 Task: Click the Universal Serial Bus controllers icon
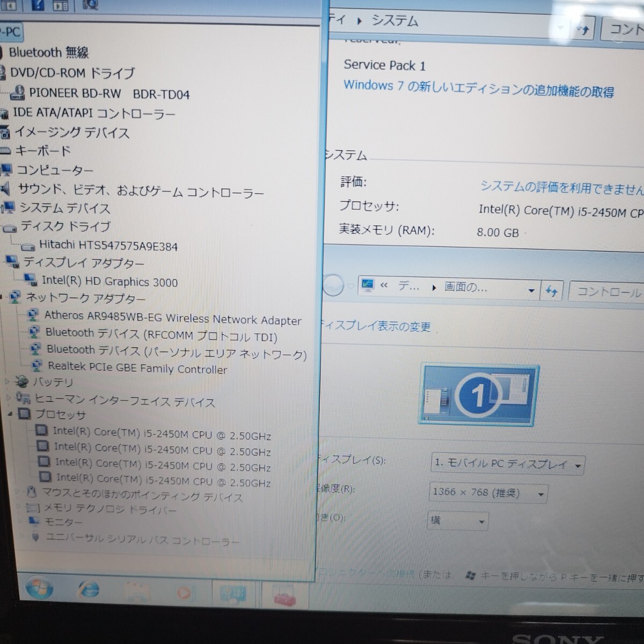[x=36, y=536]
